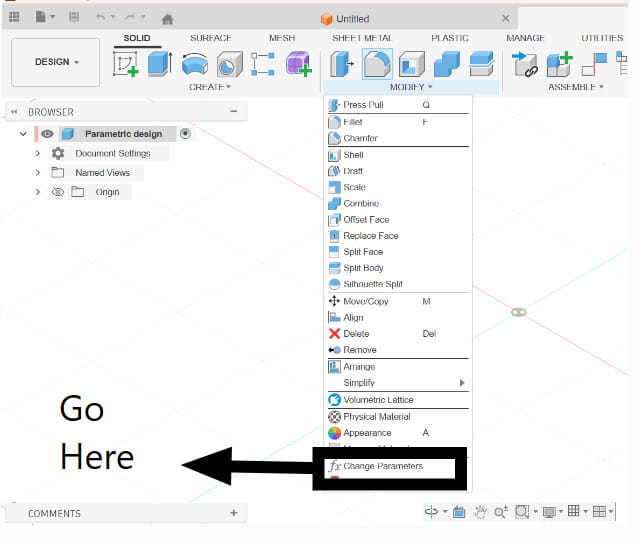Switch to the SHEET METAL tab
The width and height of the screenshot is (640, 543).
click(x=362, y=38)
